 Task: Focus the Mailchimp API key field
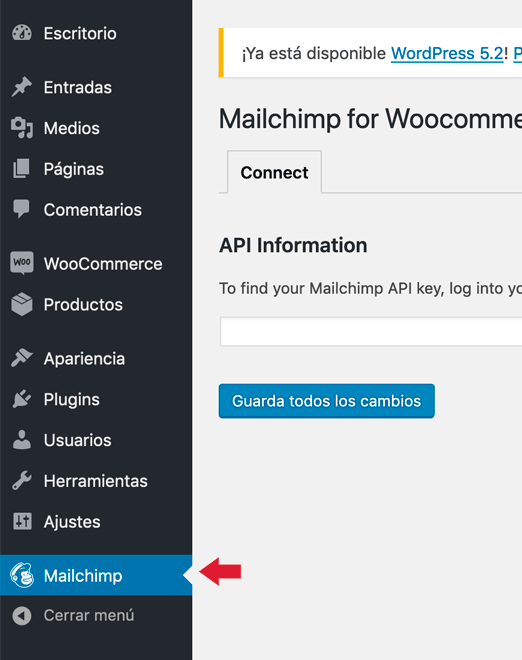click(371, 332)
